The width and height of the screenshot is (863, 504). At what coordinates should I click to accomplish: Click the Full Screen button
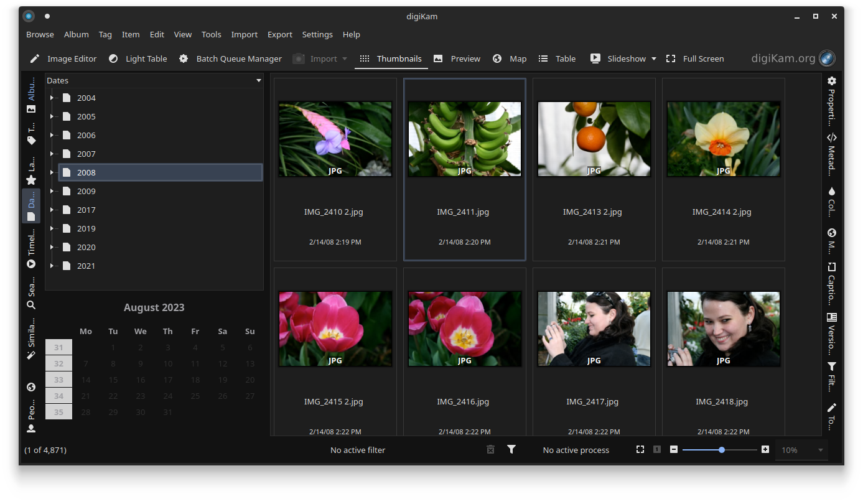[x=695, y=58]
